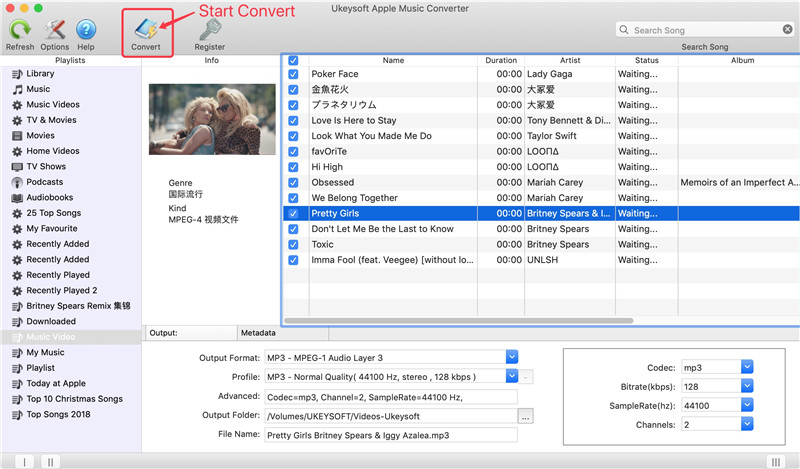The height and width of the screenshot is (469, 800).
Task: Click the bottom-right triple-bar button
Action: point(776,461)
